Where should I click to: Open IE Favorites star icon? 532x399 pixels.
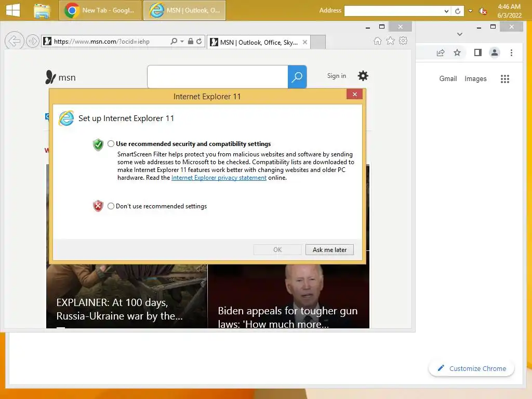point(391,41)
